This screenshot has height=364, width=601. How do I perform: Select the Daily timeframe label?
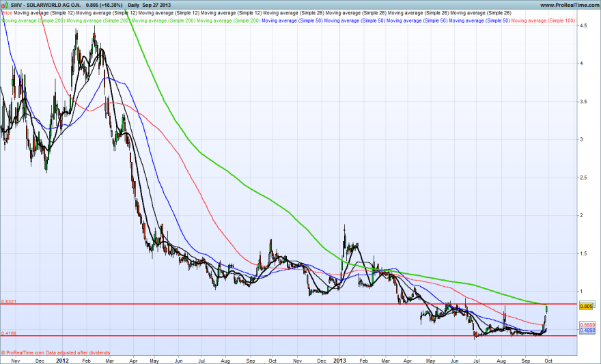pos(133,5)
